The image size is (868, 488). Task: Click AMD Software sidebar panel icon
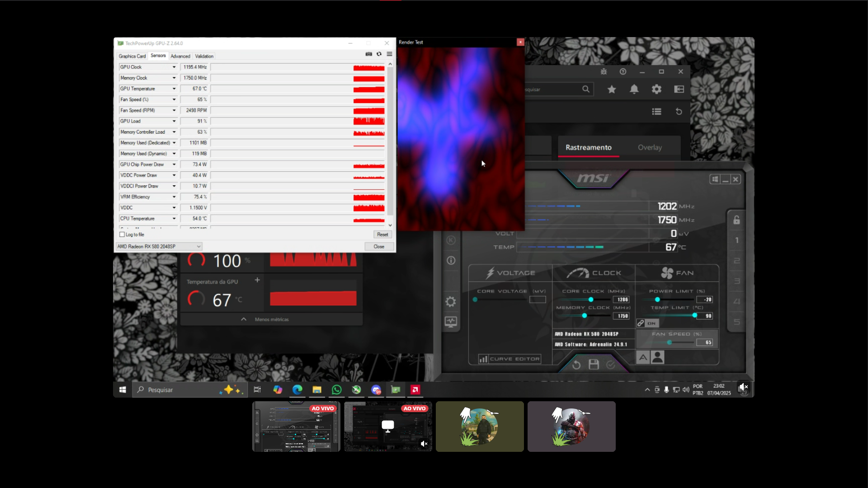[679, 89]
